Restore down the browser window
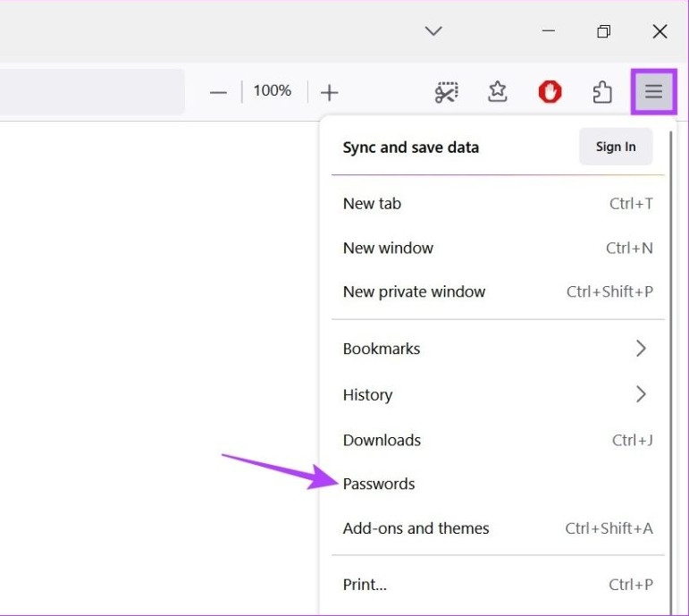689x616 pixels. pos(603,31)
